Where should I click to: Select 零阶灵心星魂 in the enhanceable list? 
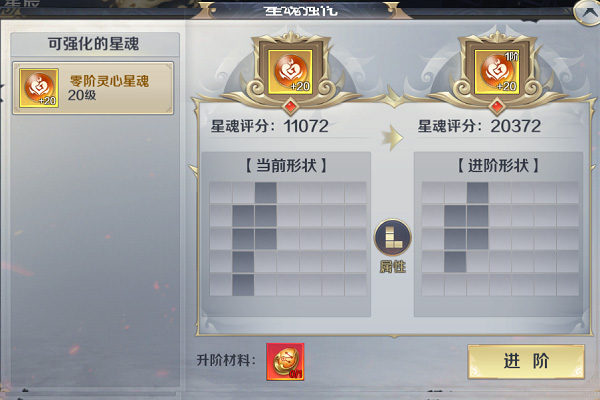93,88
